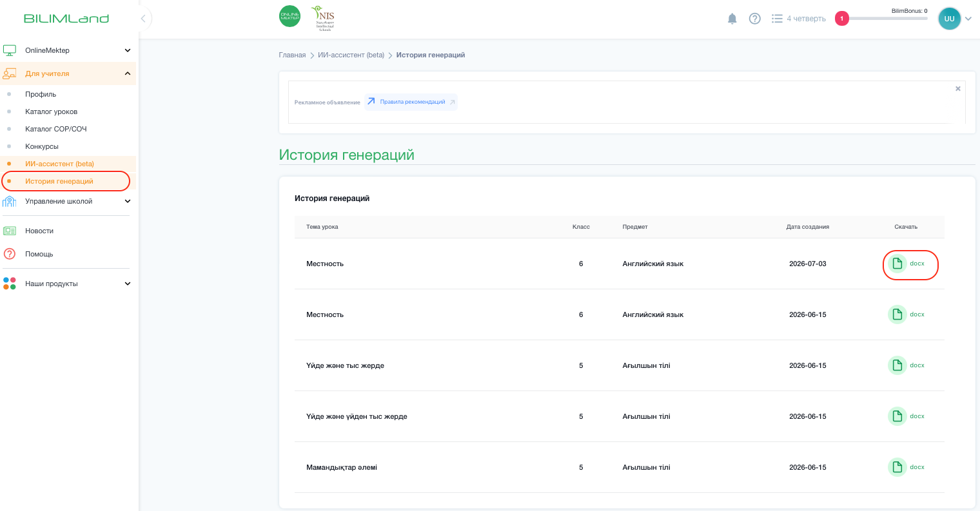Image resolution: width=980 pixels, height=511 pixels.
Task: Click the NIS school logo
Action: click(323, 18)
